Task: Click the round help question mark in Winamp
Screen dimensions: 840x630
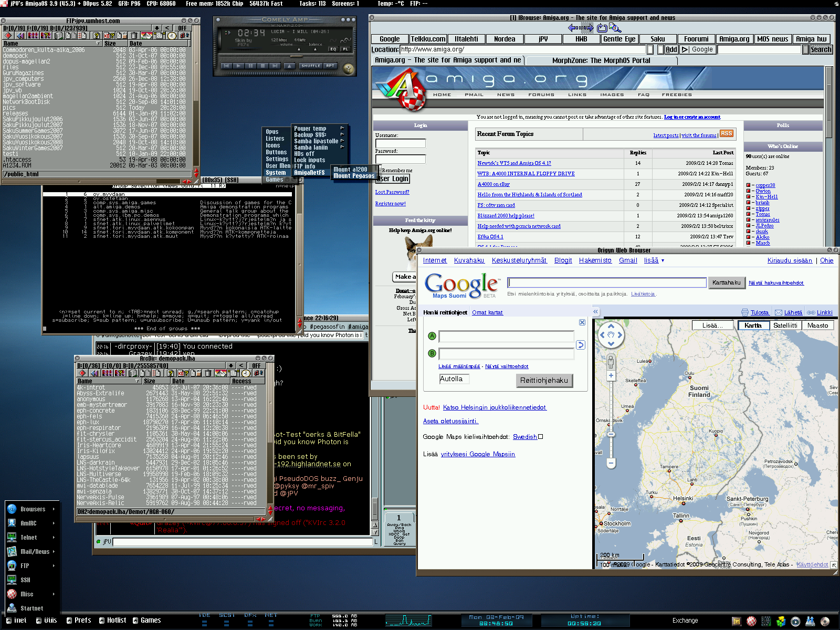Action: [x=348, y=68]
